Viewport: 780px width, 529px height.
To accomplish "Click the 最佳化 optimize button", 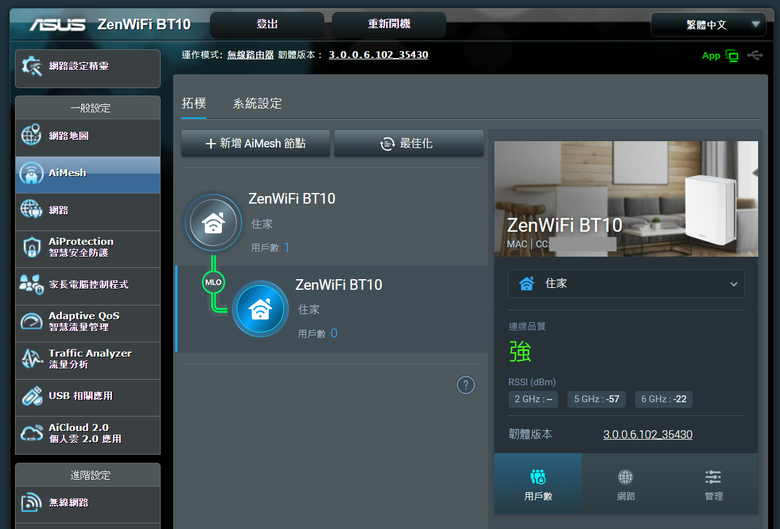I will point(409,143).
